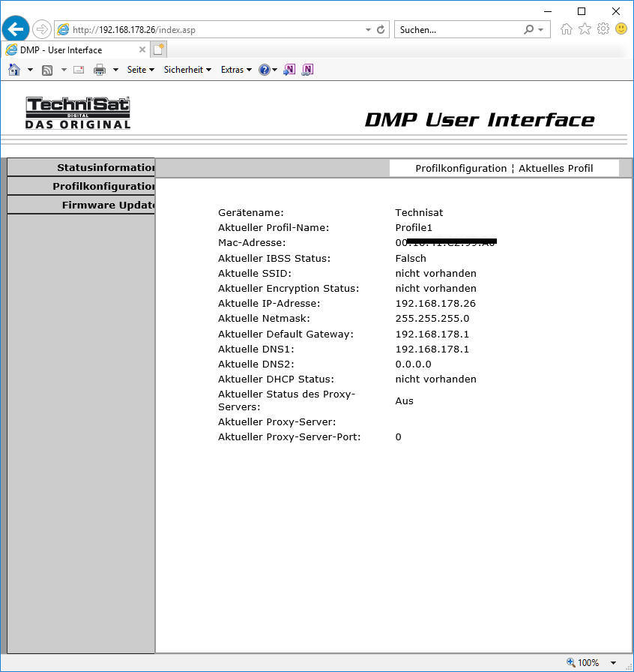634x672 pixels.
Task: Open browser settings gear icon
Action: 603,29
